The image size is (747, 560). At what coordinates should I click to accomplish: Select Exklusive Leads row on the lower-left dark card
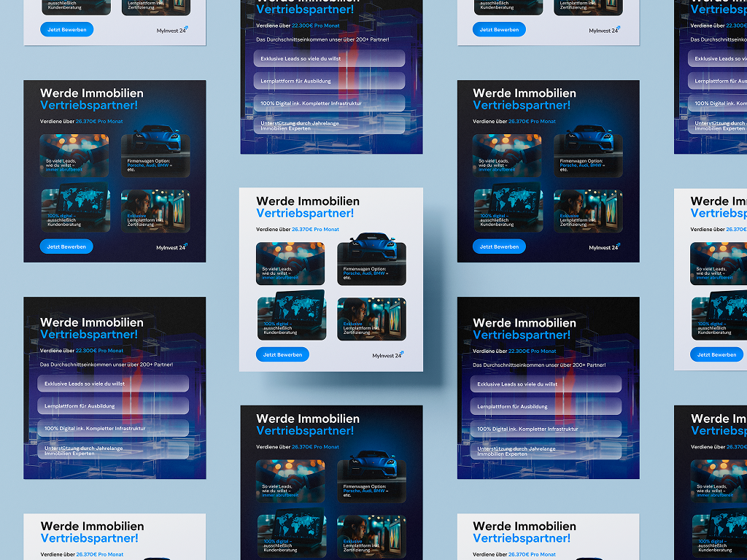(113, 384)
